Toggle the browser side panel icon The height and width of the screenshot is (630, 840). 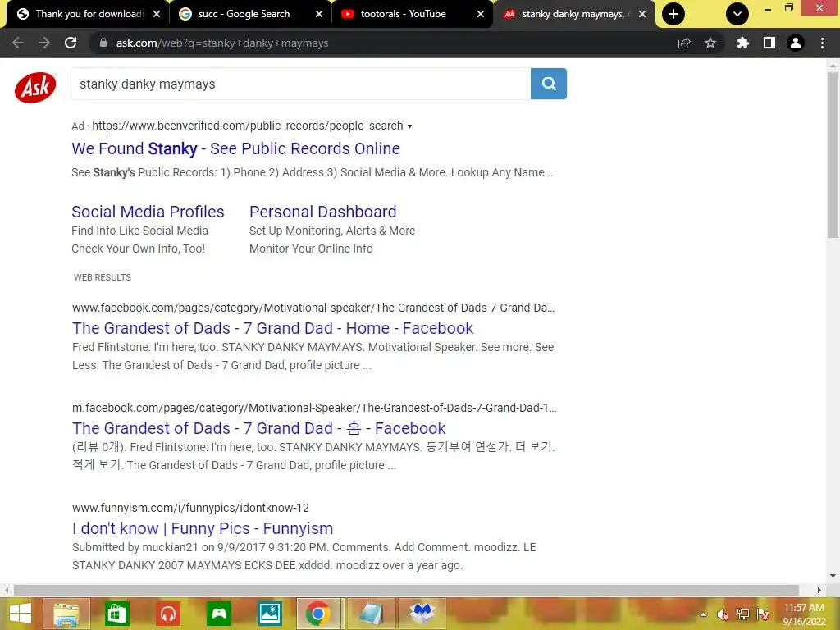click(x=769, y=43)
